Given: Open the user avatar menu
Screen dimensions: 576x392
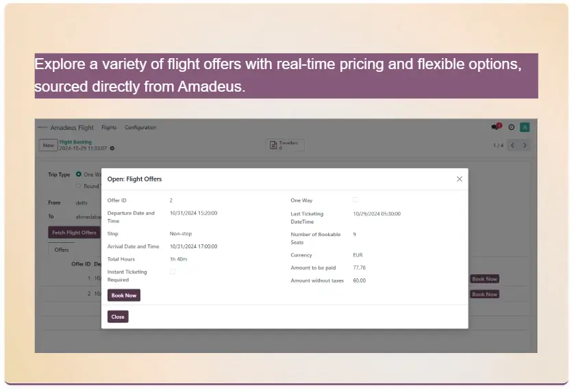Looking at the screenshot, I should 525,127.
